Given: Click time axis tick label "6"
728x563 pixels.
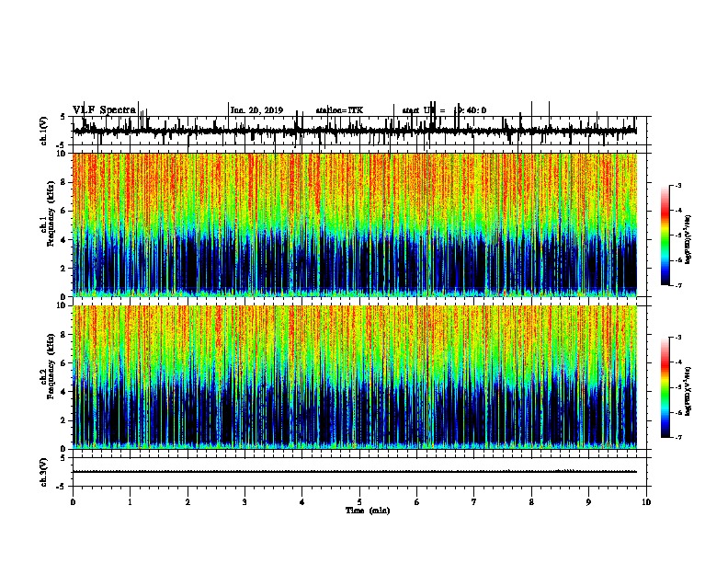Looking at the screenshot, I should [x=417, y=502].
